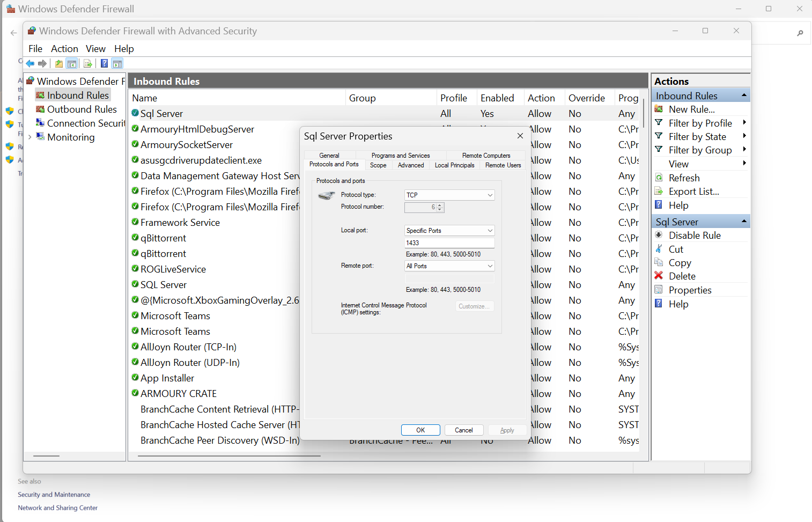Viewport: 812px width, 522px height.
Task: Click the red Delete X icon
Action: (659, 276)
